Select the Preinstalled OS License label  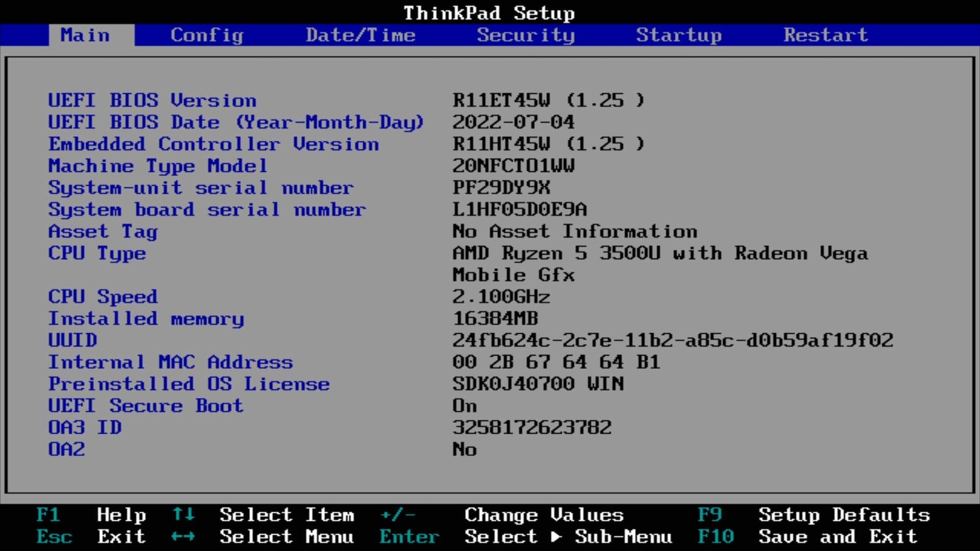[189, 384]
